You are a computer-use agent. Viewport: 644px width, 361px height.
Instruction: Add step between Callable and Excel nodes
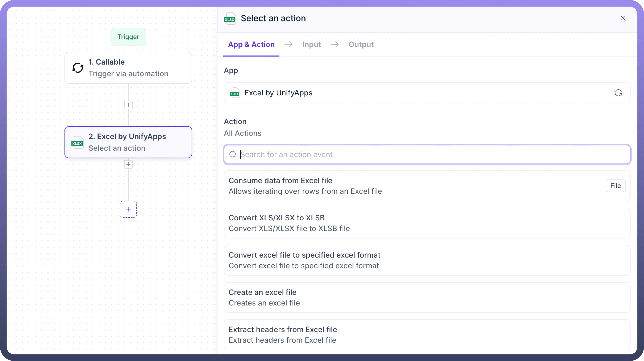click(128, 105)
